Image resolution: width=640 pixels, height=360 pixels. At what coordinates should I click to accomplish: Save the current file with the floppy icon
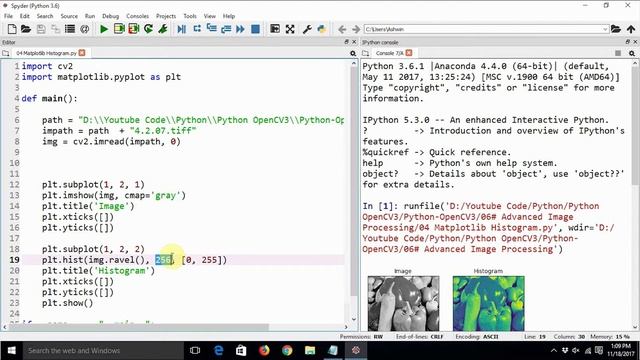point(41,29)
